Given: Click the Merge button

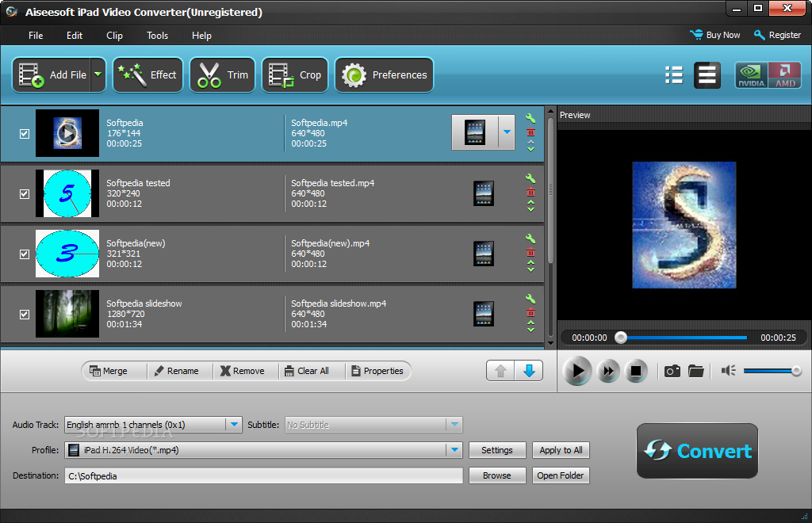Looking at the screenshot, I should 108,371.
